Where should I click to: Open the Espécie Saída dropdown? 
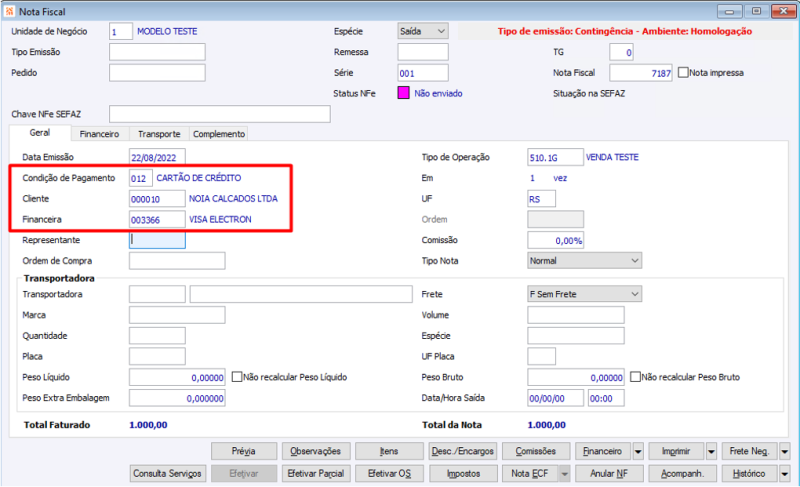pyautogui.click(x=423, y=31)
